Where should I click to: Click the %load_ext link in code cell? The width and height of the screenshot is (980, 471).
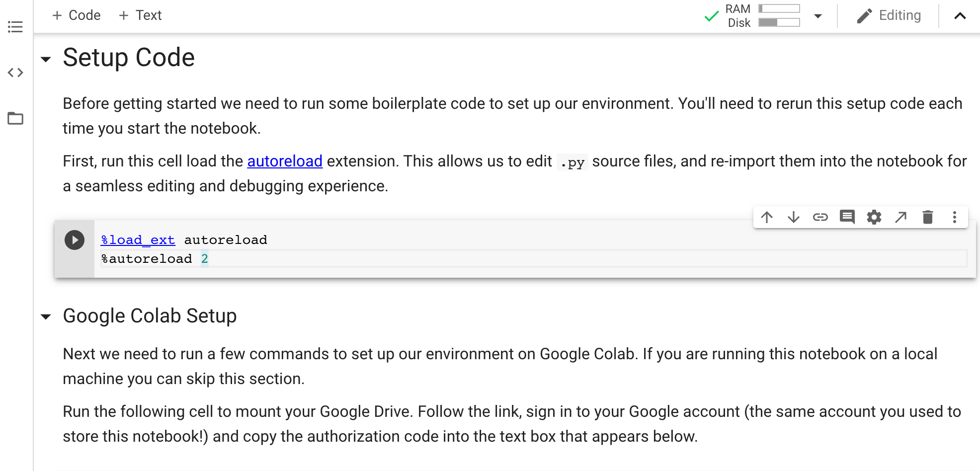click(138, 240)
